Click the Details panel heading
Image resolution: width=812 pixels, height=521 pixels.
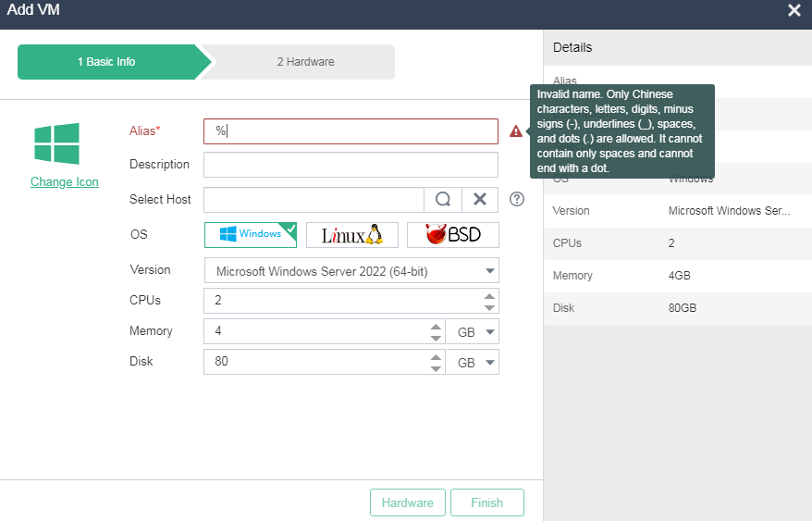(x=572, y=48)
